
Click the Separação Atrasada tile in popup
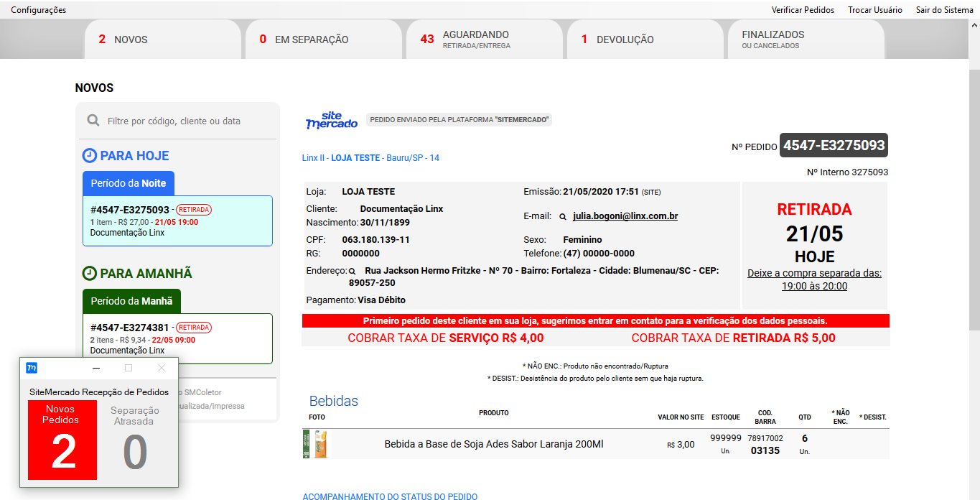(134, 440)
